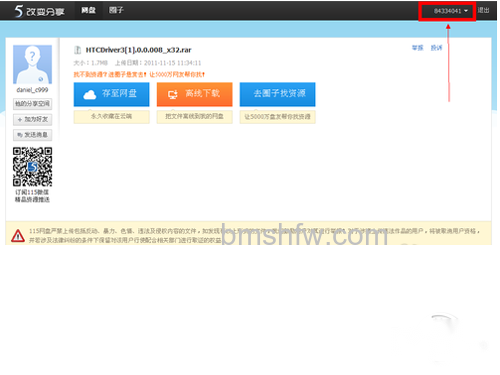Click the 举报 report link
The height and width of the screenshot is (375, 500).
click(417, 48)
